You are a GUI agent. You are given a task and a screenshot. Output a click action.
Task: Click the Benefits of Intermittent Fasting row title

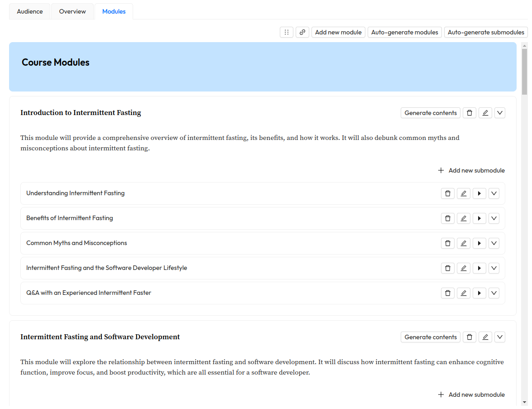(70, 218)
